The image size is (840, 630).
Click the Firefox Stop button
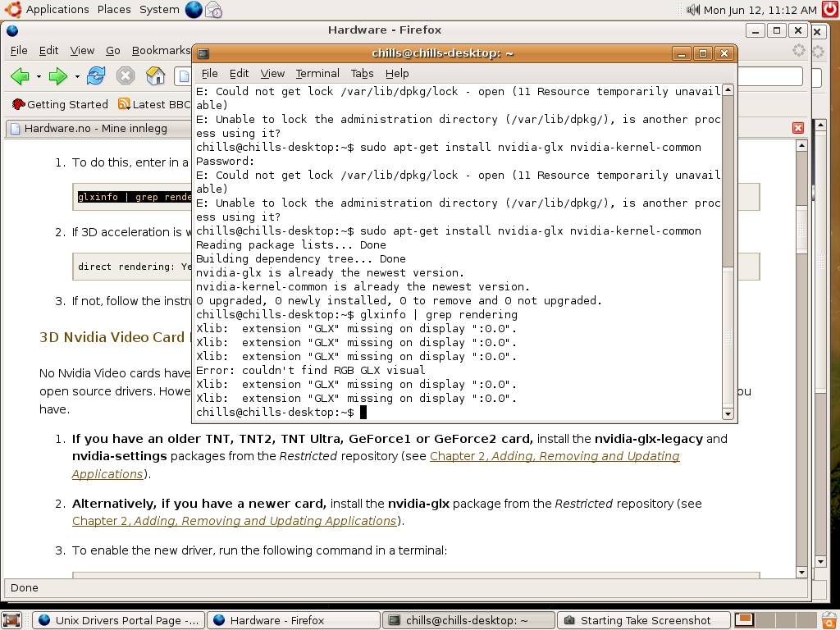point(126,76)
